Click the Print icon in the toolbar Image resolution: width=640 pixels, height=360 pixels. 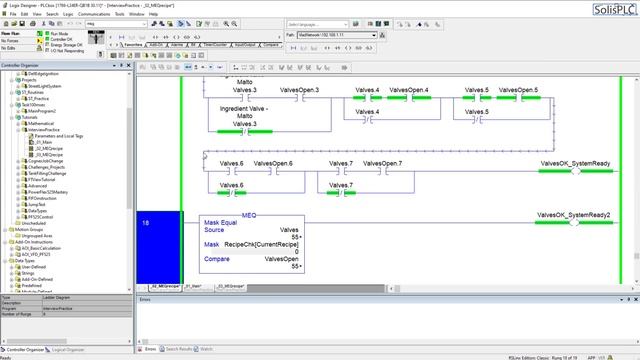click(33, 24)
